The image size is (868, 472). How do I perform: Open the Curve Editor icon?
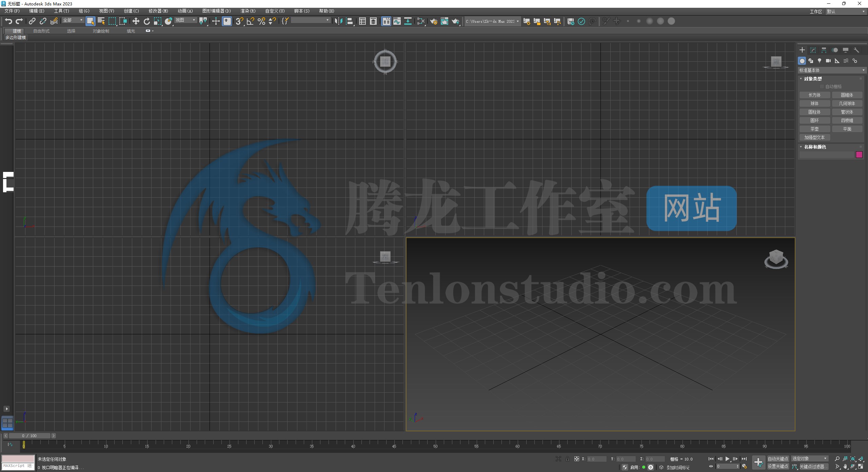coord(397,21)
